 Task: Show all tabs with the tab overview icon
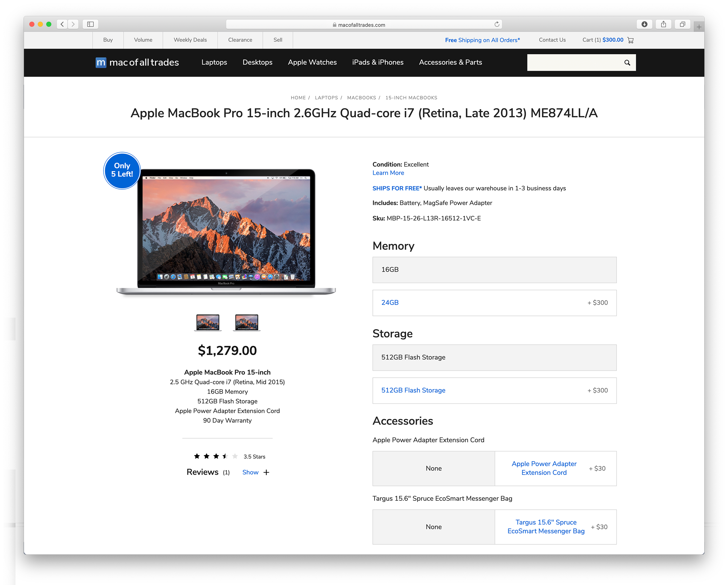pyautogui.click(x=682, y=24)
